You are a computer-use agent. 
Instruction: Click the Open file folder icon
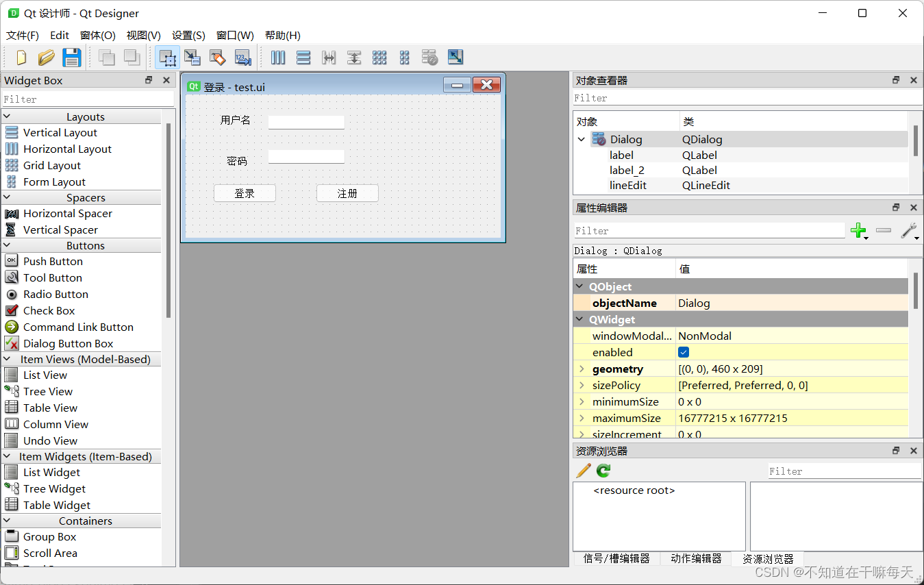point(46,58)
